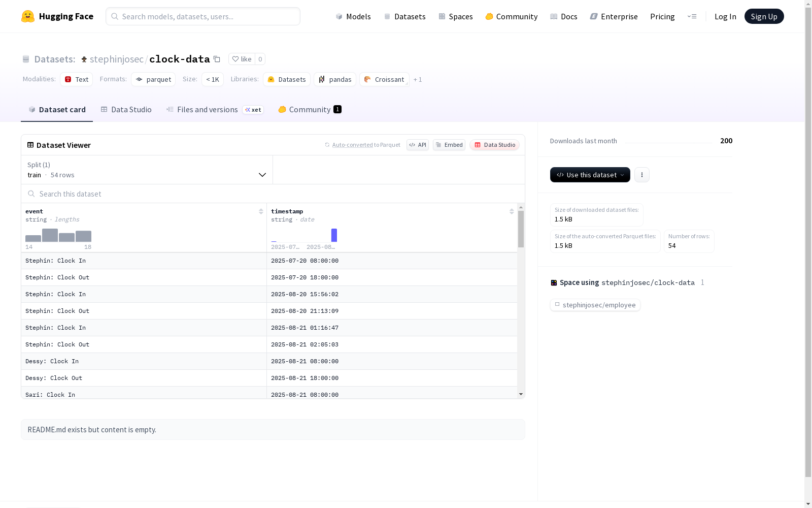812x508 pixels.
Task: Click the viewer scroll down arrow
Action: [521, 394]
